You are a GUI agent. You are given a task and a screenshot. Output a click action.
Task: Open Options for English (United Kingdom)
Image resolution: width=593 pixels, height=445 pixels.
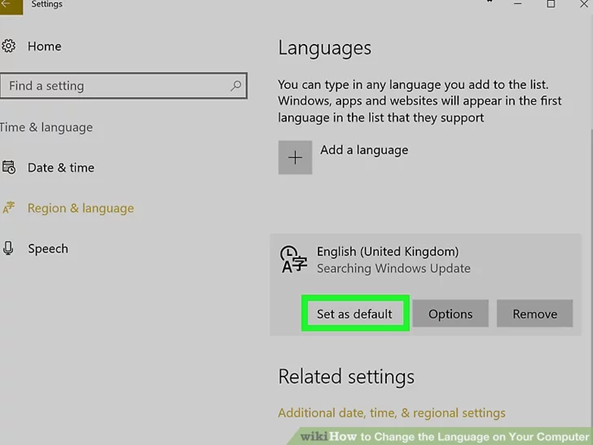pyautogui.click(x=450, y=314)
